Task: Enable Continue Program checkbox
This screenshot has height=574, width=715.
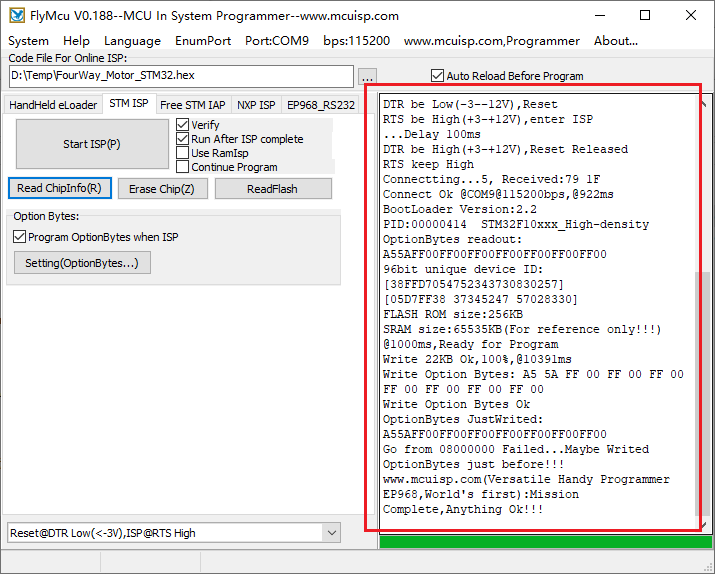Action: click(182, 167)
